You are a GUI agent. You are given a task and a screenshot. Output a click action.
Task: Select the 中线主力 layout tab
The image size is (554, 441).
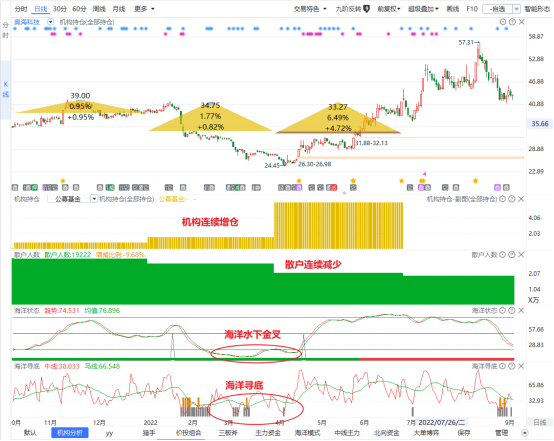347,433
